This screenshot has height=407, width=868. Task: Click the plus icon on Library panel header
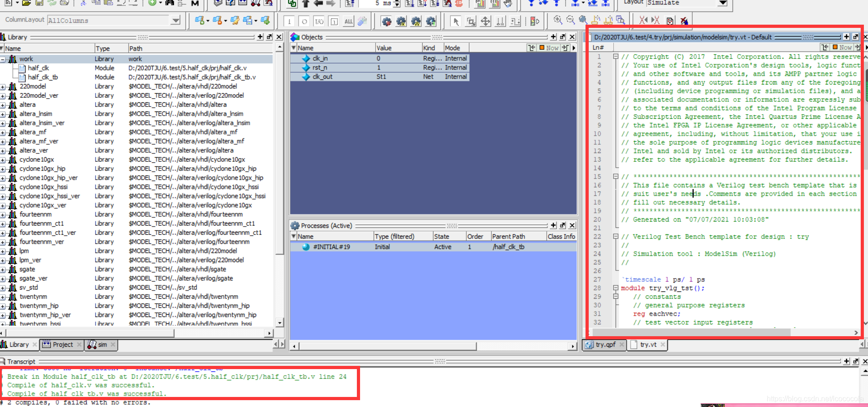pyautogui.click(x=260, y=37)
